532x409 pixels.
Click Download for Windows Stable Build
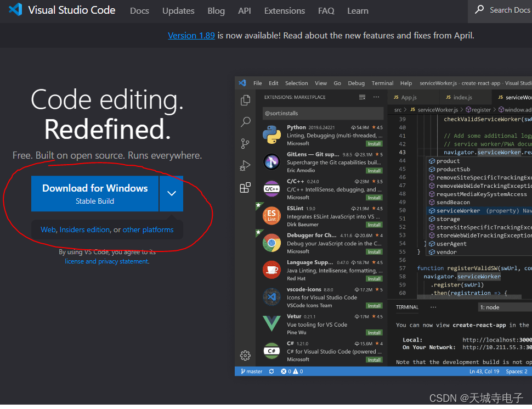[x=95, y=194]
